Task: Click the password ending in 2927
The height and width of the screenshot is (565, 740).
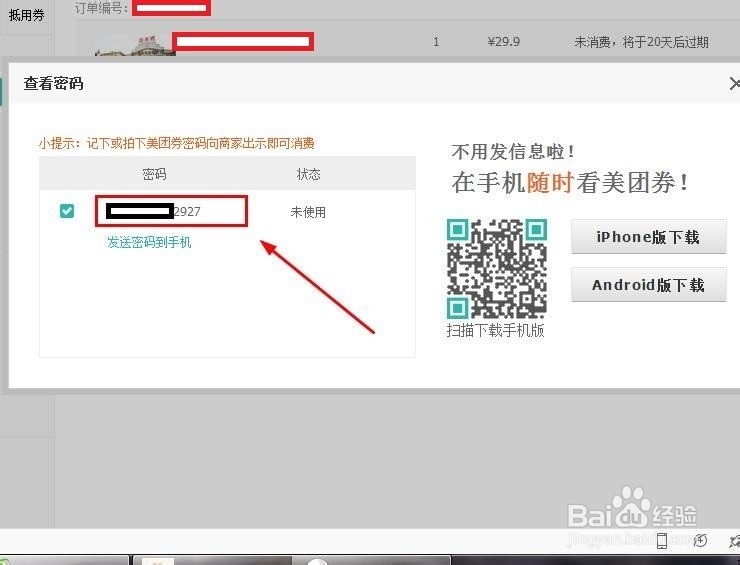Action: click(154, 211)
